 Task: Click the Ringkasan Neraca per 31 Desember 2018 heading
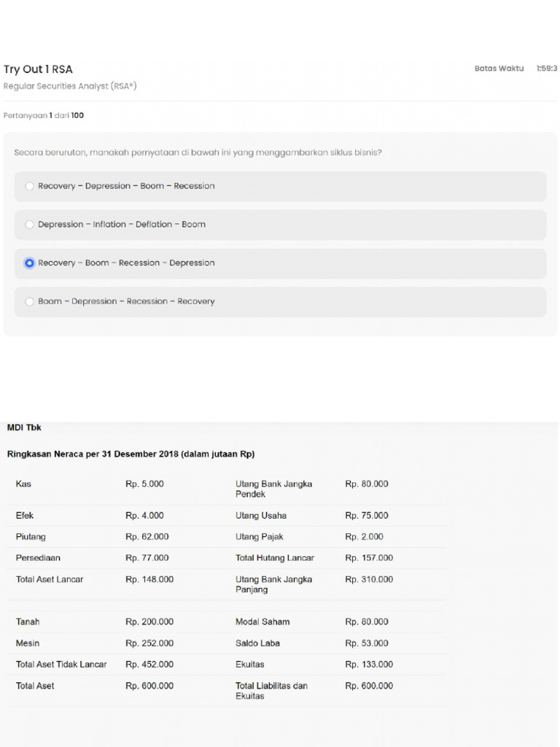[131, 454]
